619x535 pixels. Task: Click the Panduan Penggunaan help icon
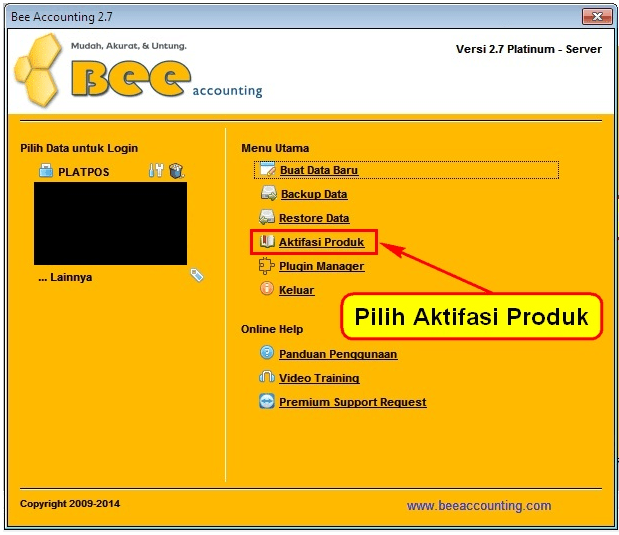pos(267,353)
